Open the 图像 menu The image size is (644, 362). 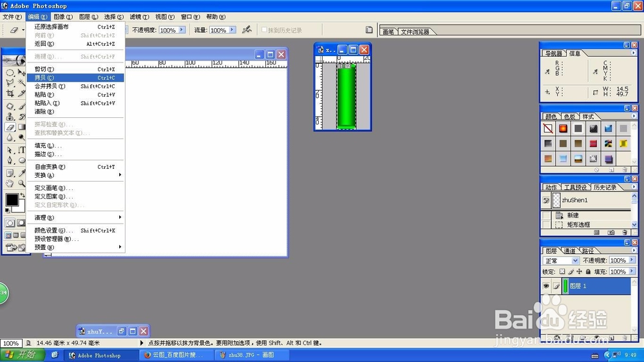point(63,17)
